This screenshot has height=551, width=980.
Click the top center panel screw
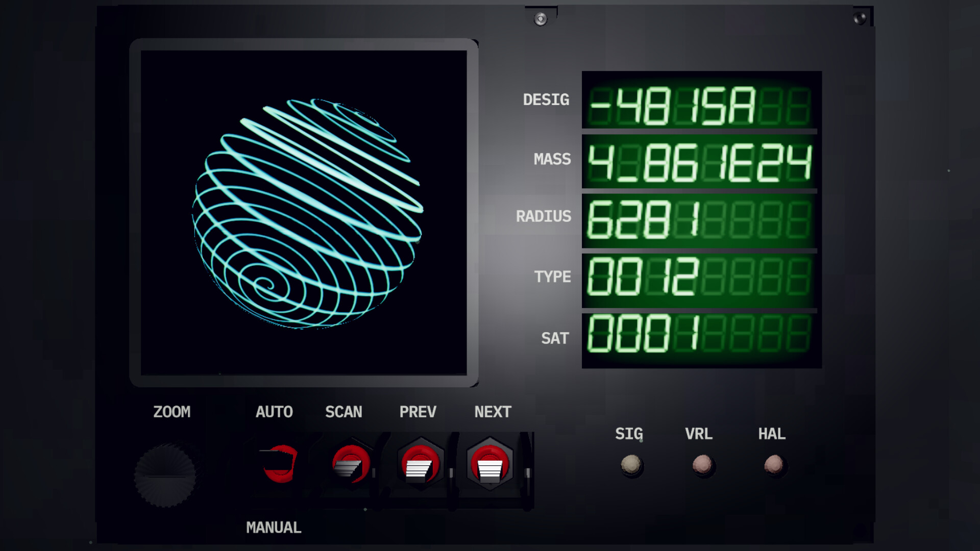coord(541,19)
